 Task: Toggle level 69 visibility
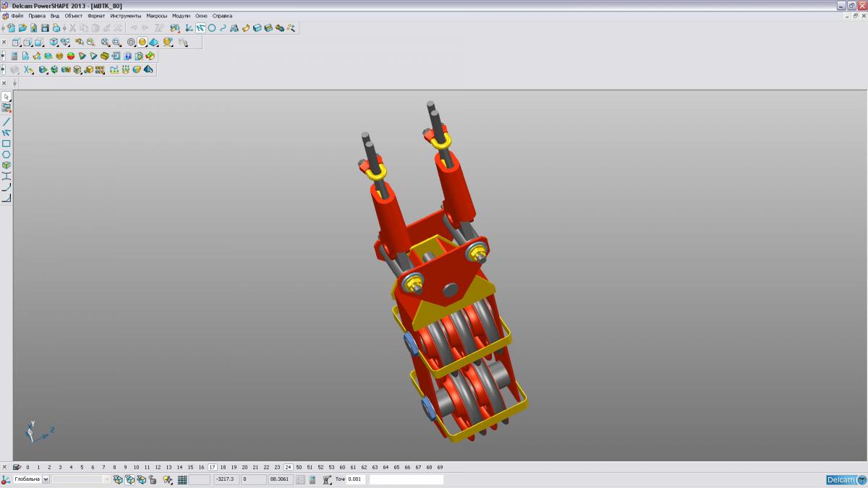pos(440,467)
